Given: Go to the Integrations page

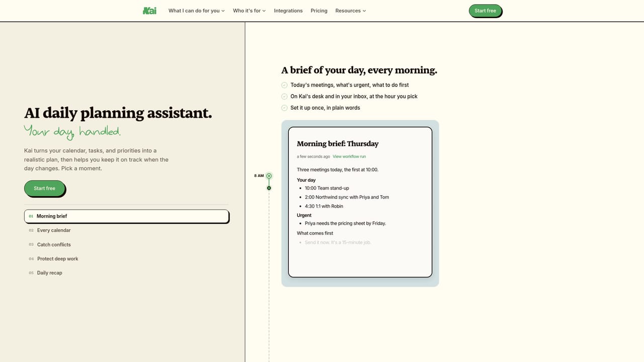Looking at the screenshot, I should (x=288, y=11).
